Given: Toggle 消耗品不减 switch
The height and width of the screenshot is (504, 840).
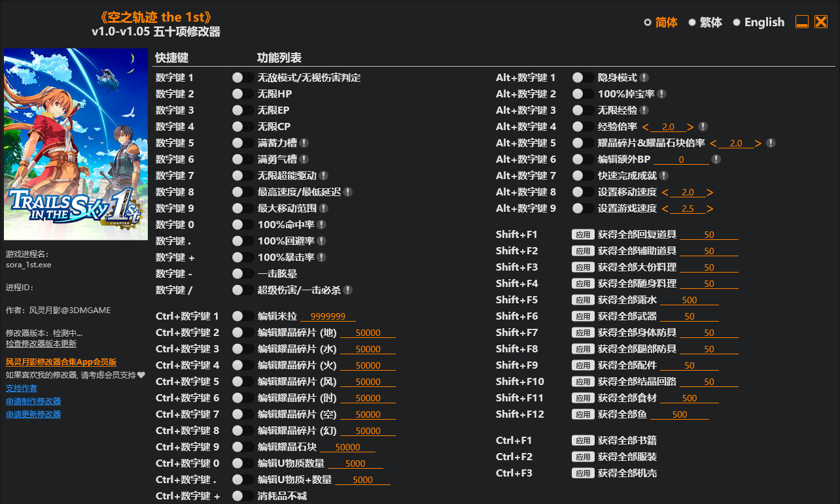Looking at the screenshot, I should tap(243, 496).
